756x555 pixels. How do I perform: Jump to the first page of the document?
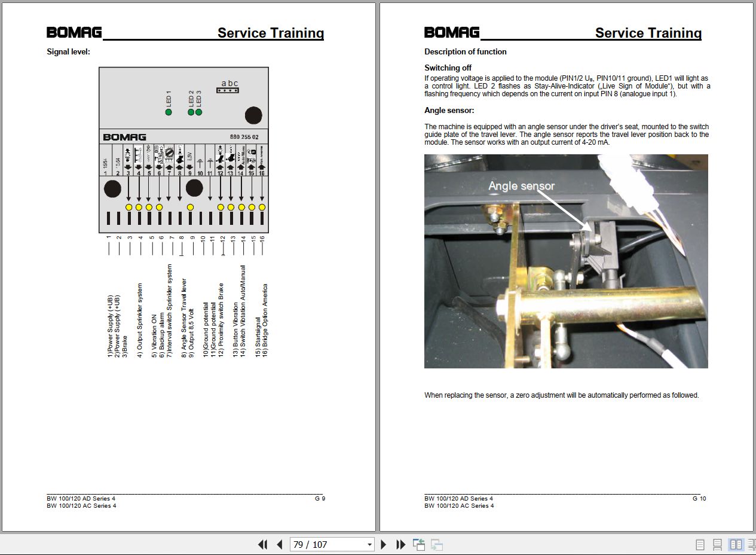click(x=263, y=544)
